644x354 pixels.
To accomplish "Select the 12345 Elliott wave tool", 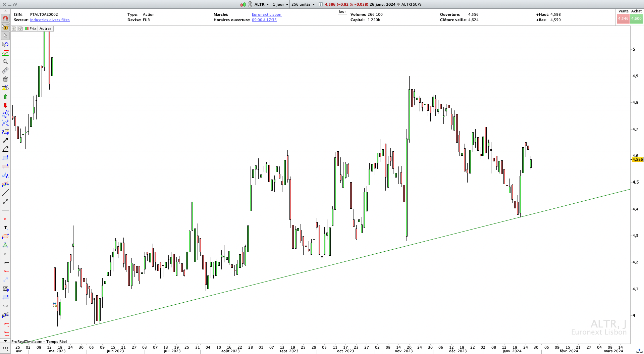I will click(x=5, y=114).
